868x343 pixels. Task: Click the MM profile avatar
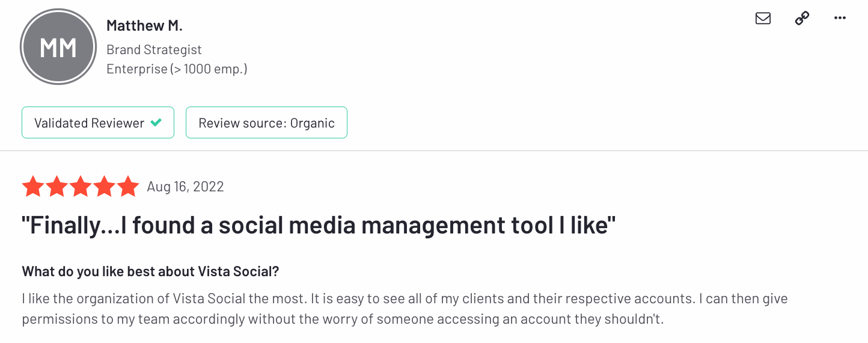pyautogui.click(x=58, y=48)
